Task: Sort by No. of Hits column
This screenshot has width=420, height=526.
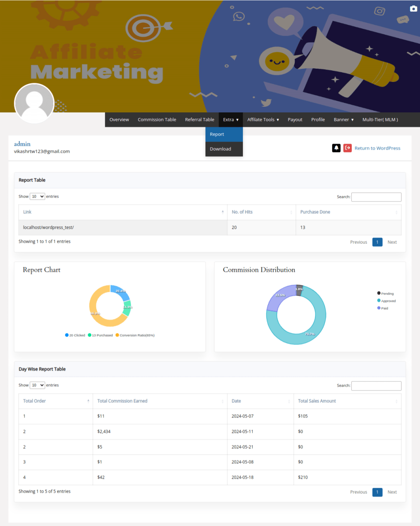Action: (261, 212)
